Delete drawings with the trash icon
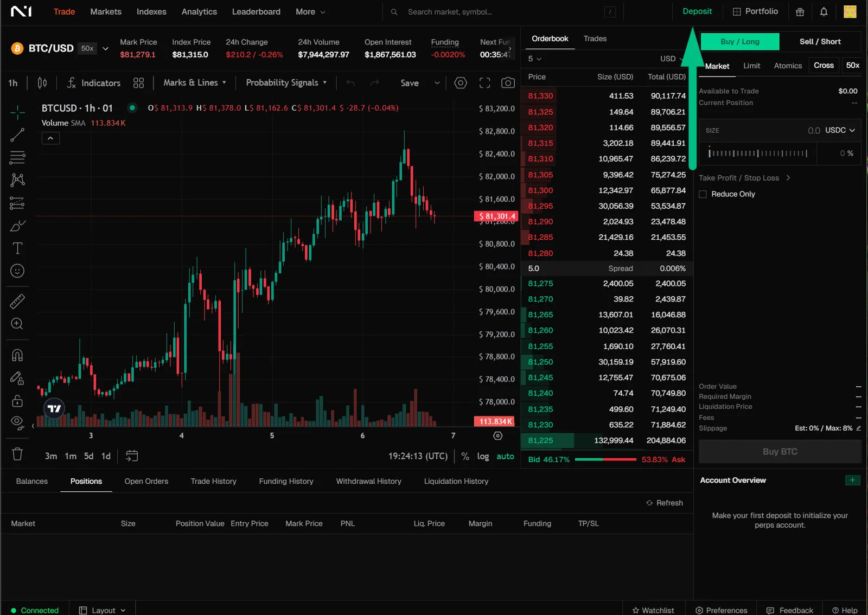868x615 pixels. point(17,454)
